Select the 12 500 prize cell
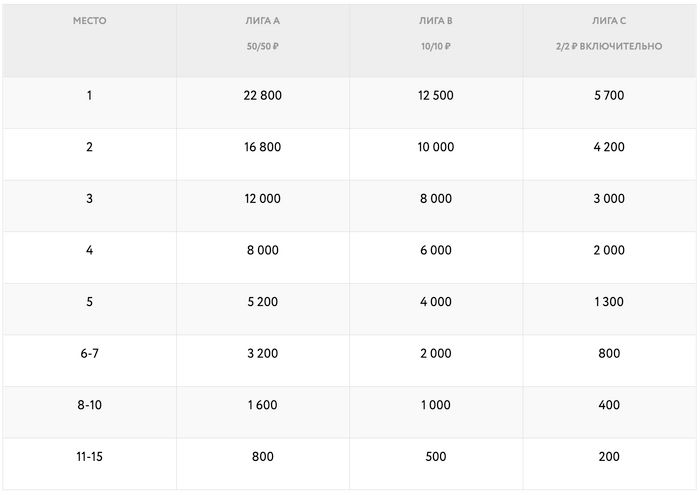Viewport: 700px width, 495px height. [436, 96]
